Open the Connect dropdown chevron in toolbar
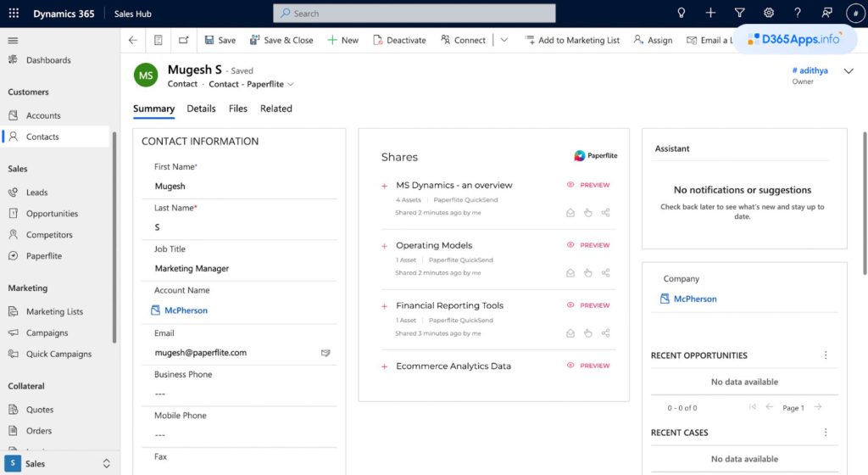 coord(504,40)
